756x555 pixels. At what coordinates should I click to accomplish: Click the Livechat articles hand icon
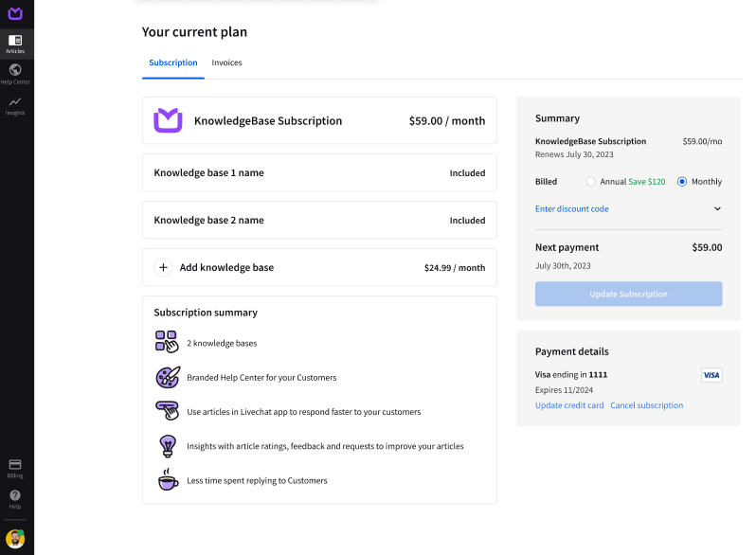tap(168, 410)
